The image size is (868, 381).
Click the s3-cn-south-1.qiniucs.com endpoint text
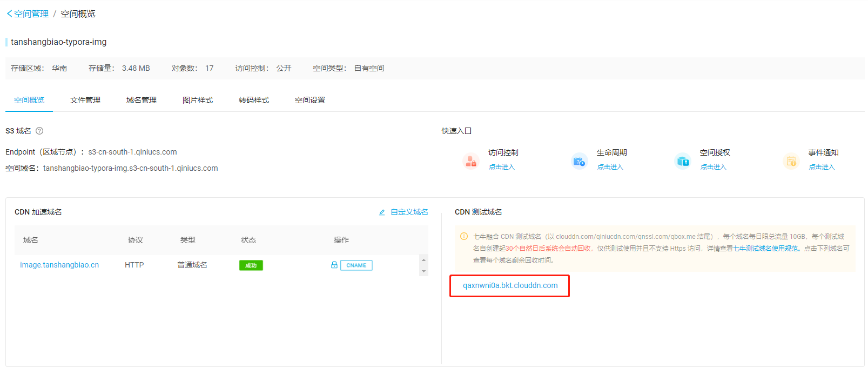pyautogui.click(x=133, y=152)
